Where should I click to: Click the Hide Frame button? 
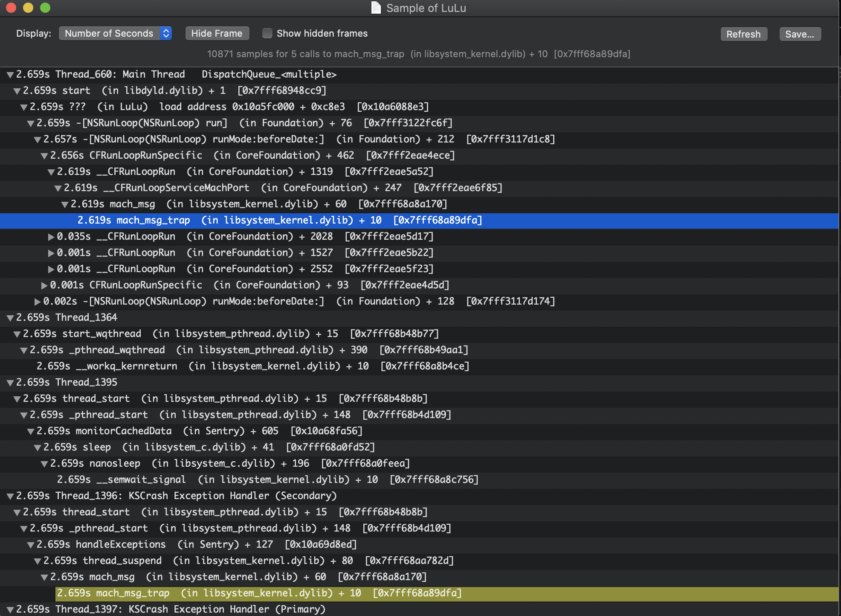[x=217, y=33]
